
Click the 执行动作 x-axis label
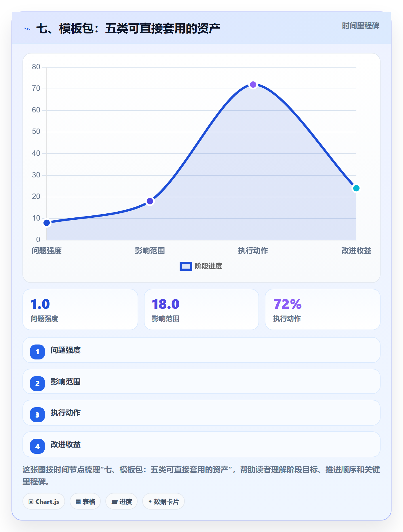click(x=253, y=251)
